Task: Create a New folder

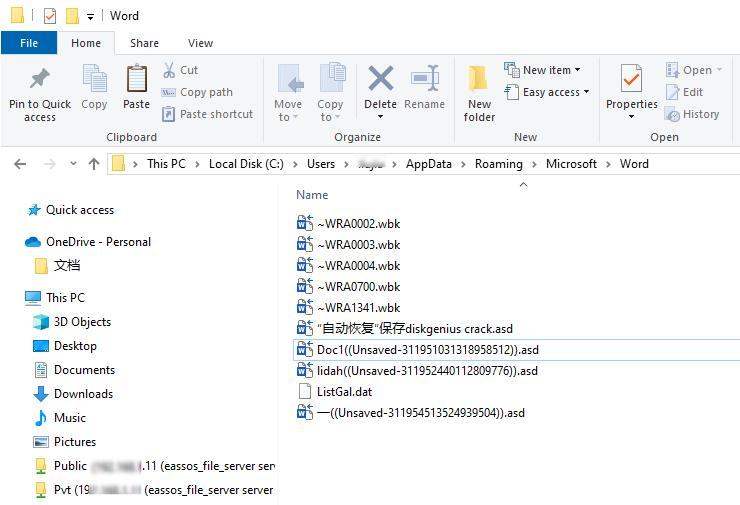Action: click(479, 94)
